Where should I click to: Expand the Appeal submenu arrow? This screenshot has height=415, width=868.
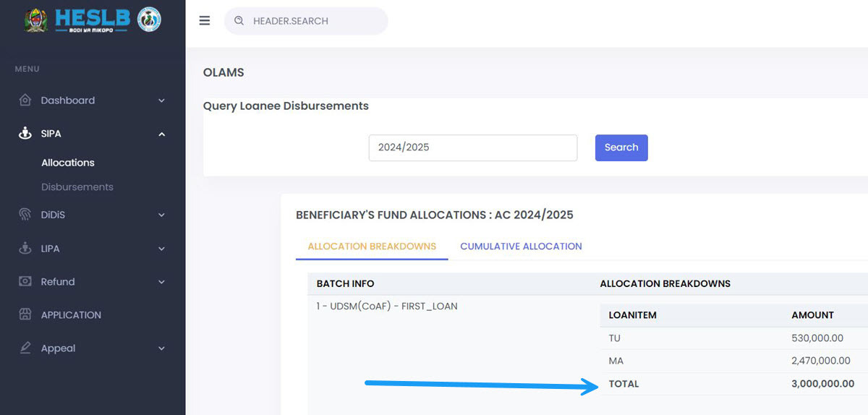click(x=161, y=348)
